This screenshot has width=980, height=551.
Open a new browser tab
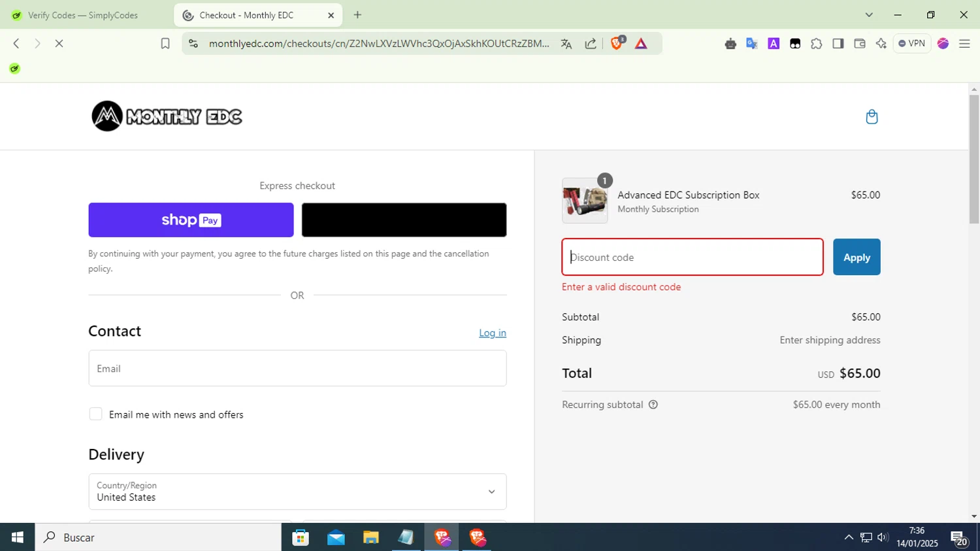coord(357,15)
